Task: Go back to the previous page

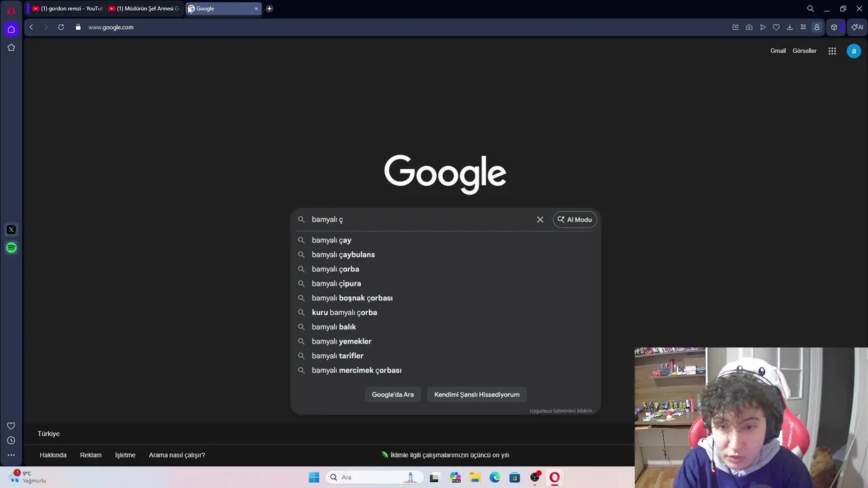Action: (31, 27)
